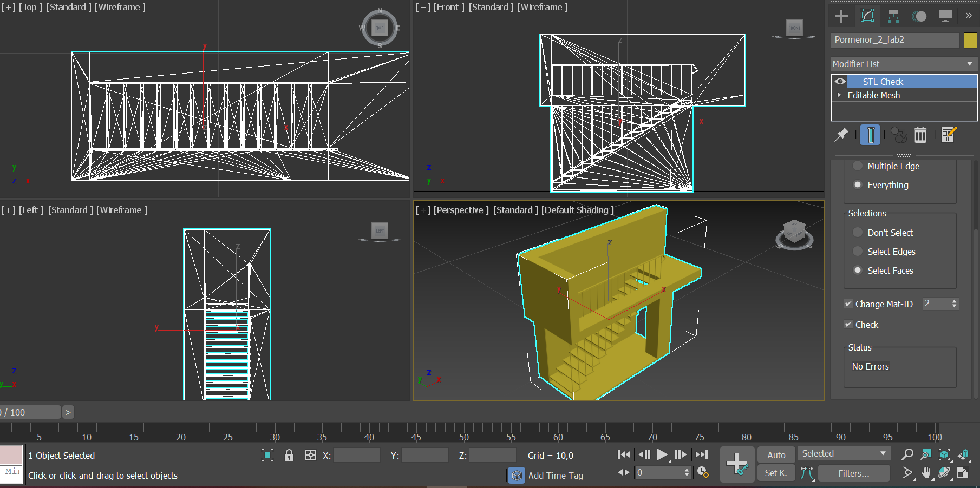This screenshot has height=488, width=980.
Task: Open the Modifier List dropdown
Action: [x=904, y=64]
